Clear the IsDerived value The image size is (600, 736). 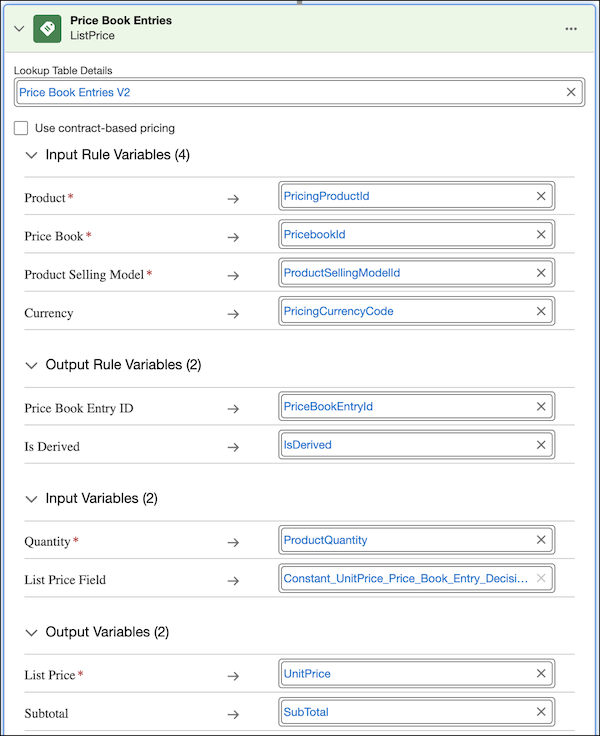pos(541,445)
